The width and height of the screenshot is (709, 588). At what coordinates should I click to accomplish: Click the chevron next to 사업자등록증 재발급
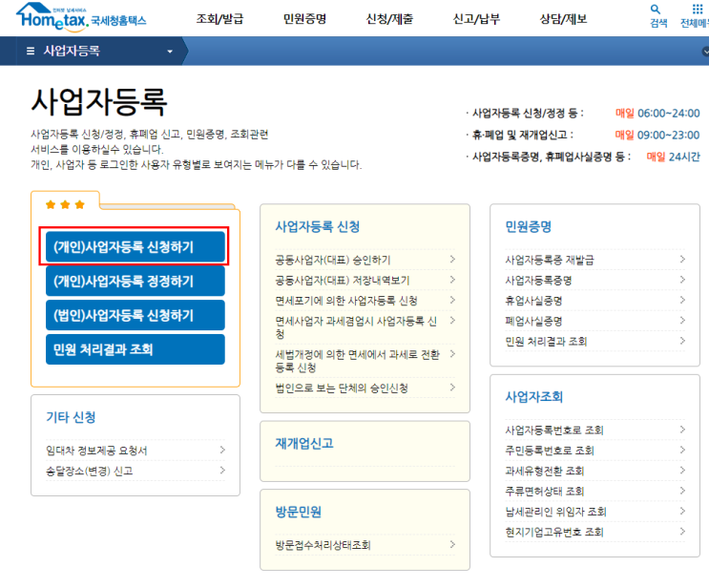682,260
